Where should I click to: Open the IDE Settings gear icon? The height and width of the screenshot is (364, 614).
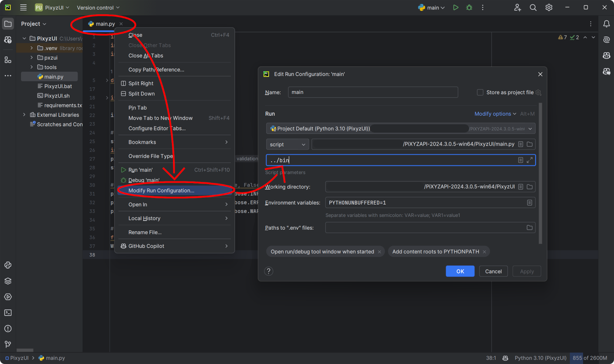pyautogui.click(x=548, y=7)
